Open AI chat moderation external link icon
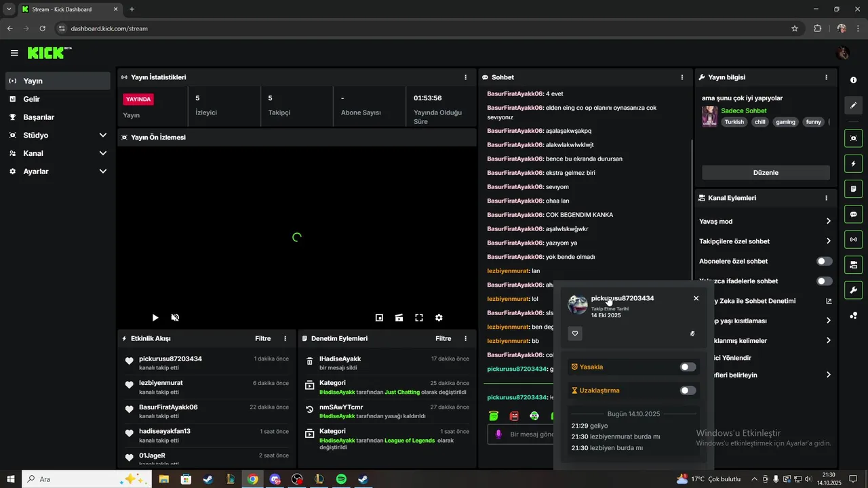This screenshot has height=488, width=868. (x=828, y=301)
